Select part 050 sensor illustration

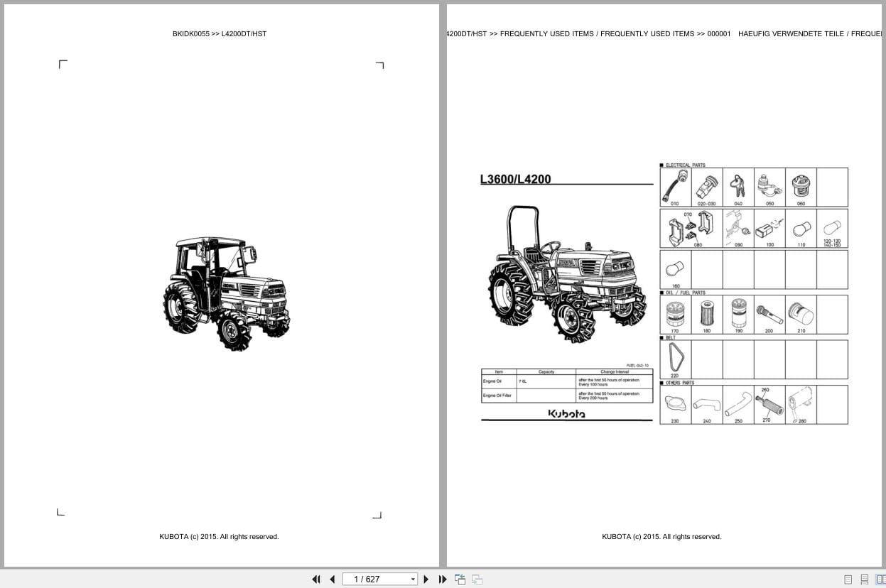pos(769,187)
